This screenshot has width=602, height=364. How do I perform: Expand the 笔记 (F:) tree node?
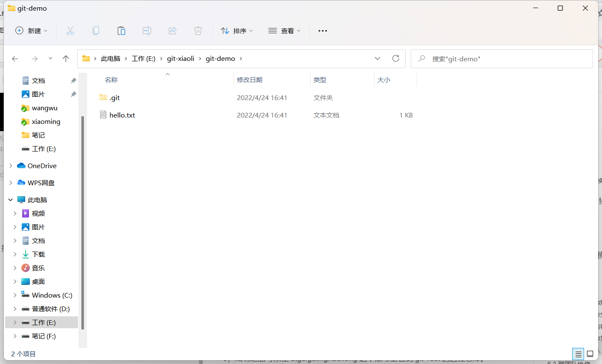coord(15,336)
